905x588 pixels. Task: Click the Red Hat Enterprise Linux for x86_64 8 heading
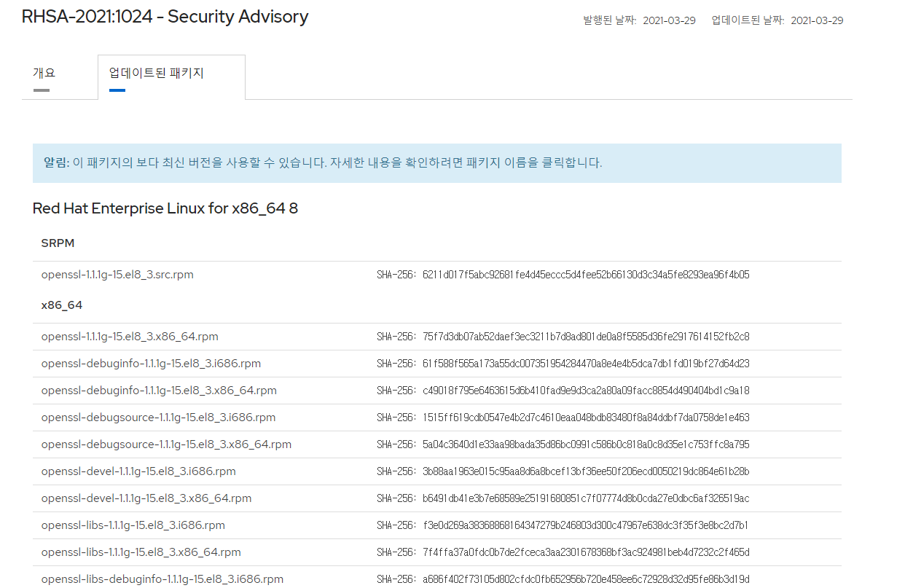[165, 208]
